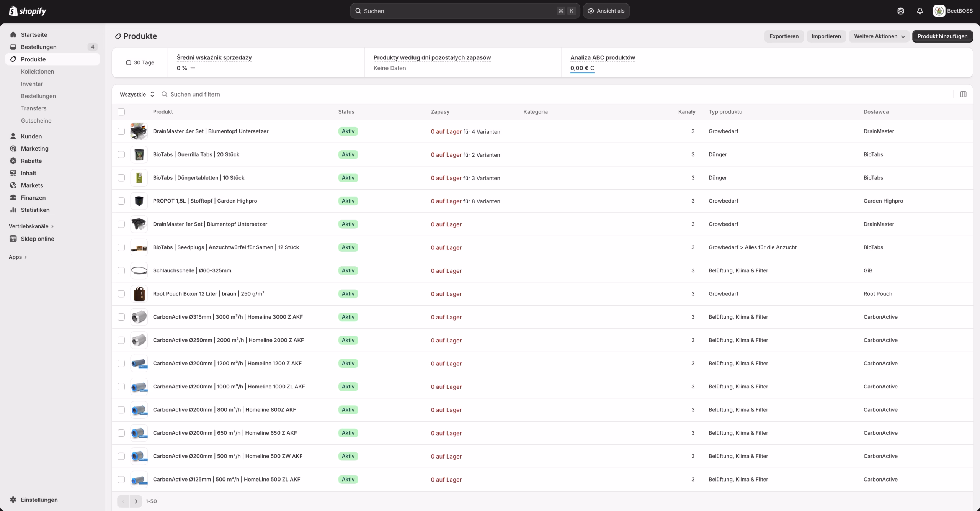Click the Markets globe icon
Image resolution: width=980 pixels, height=511 pixels.
(13, 185)
